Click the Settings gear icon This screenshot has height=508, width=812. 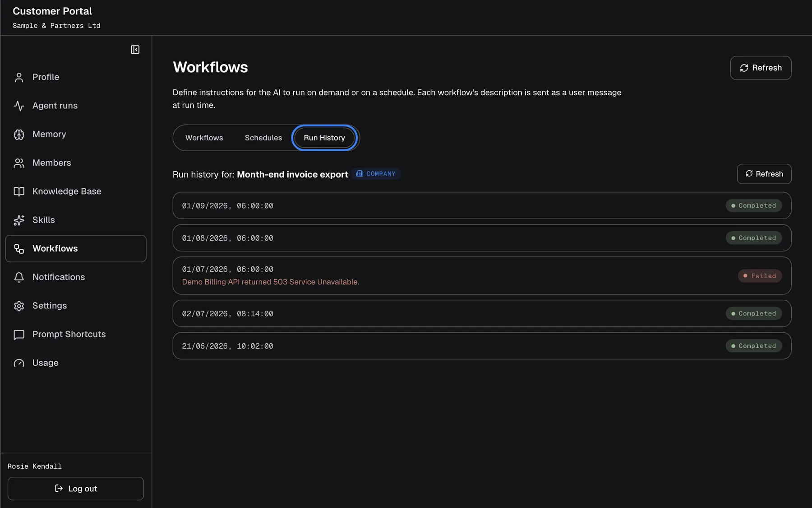pyautogui.click(x=19, y=306)
